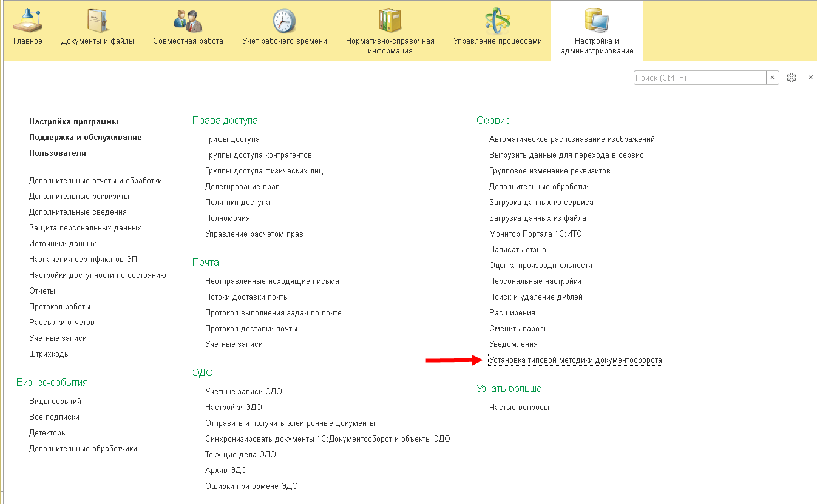This screenshot has height=504, width=817.
Task: Open Учетные записи ЭДО
Action: (x=243, y=392)
